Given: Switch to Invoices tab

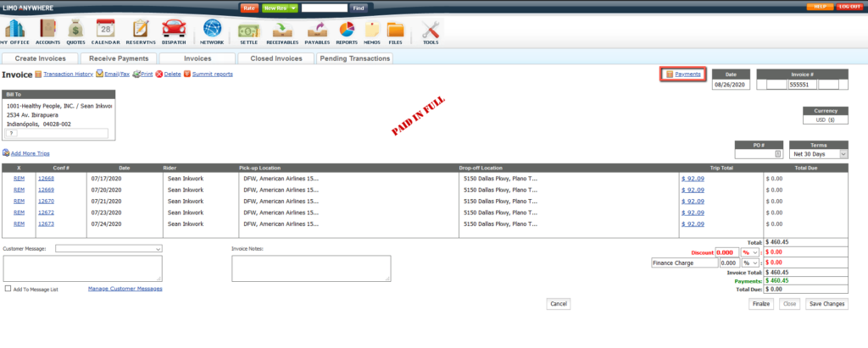Looking at the screenshot, I should pos(198,58).
